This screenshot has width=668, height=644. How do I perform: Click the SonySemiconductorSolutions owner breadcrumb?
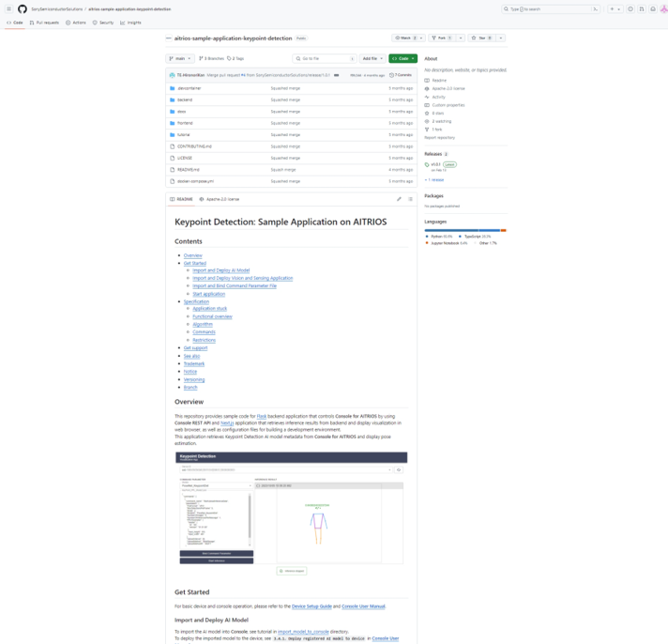point(56,9)
